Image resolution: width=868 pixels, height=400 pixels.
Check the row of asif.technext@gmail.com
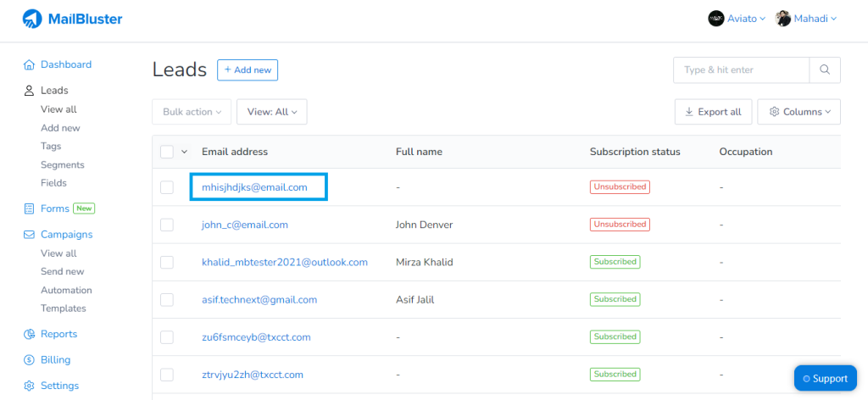pos(167,300)
